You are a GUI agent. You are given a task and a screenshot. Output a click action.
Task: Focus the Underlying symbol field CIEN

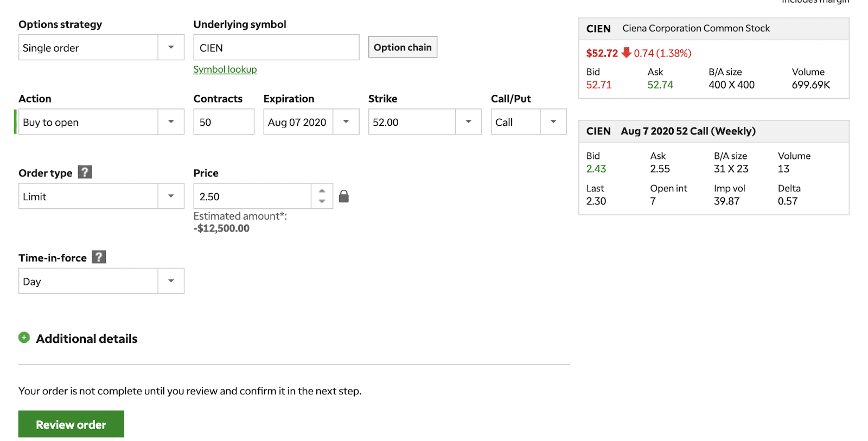[276, 47]
